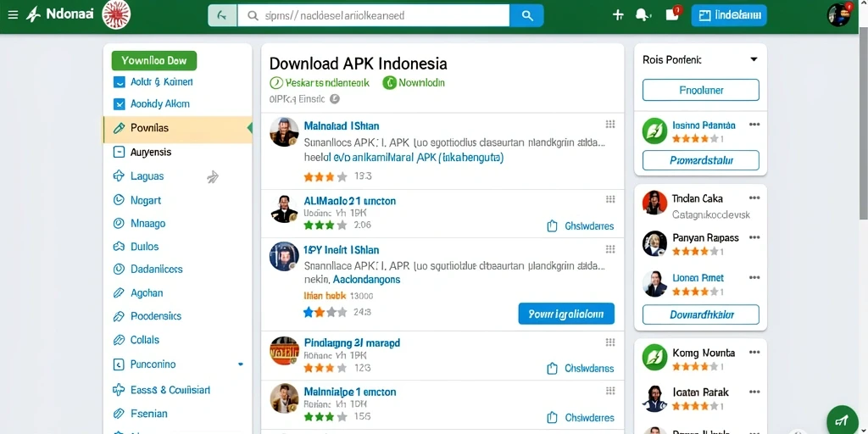Screen dimensions: 868x434
Task: Click the Dovnardhkalur button
Action: point(701,314)
